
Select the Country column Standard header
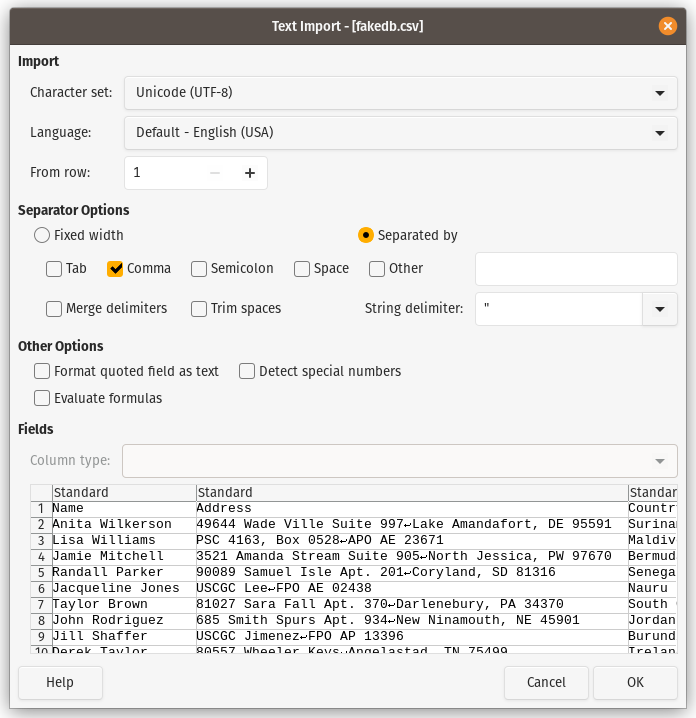coord(652,493)
